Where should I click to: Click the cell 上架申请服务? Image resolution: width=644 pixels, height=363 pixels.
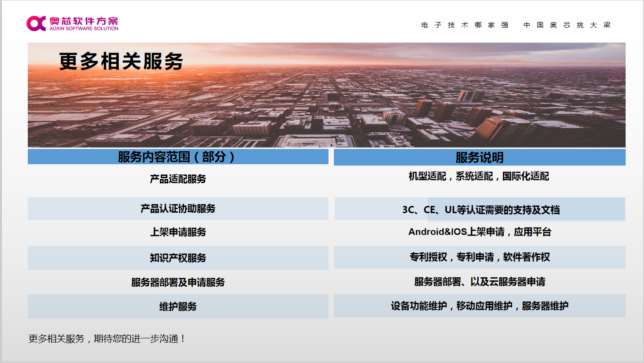178,232
